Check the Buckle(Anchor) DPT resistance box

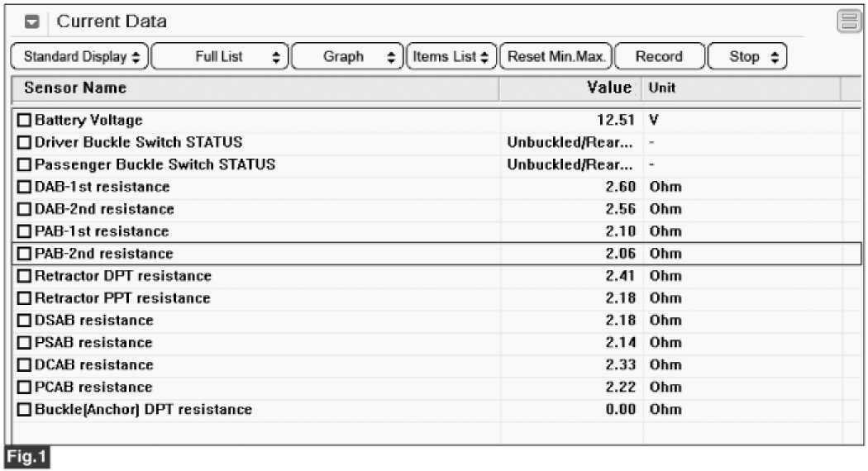click(x=25, y=410)
